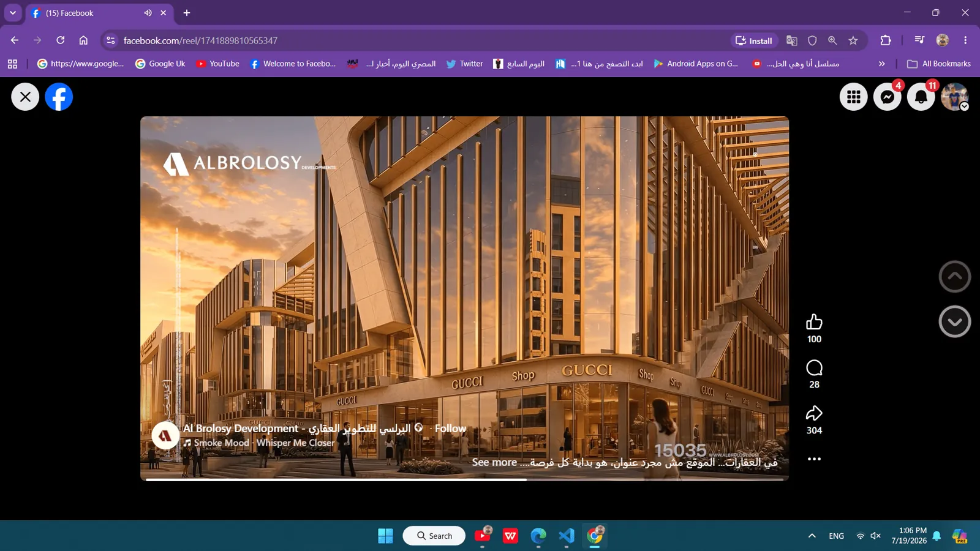
Task: Open the Windows Start menu
Action: coord(385,536)
